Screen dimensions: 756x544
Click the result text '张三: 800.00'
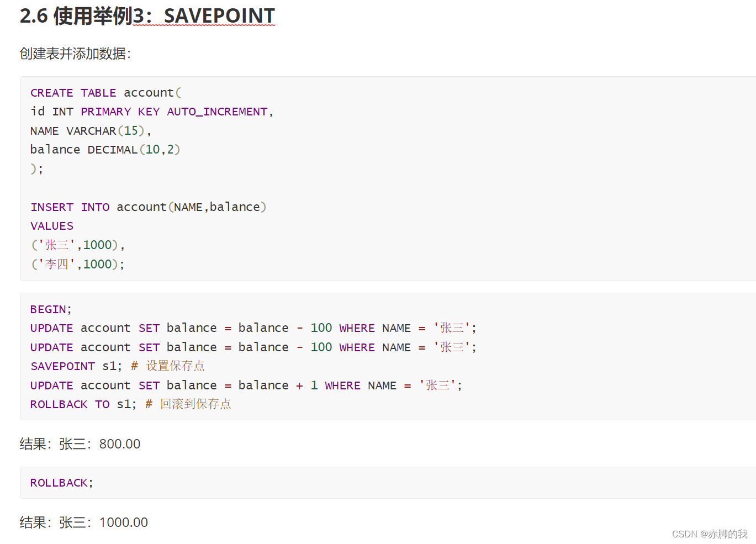(100, 444)
